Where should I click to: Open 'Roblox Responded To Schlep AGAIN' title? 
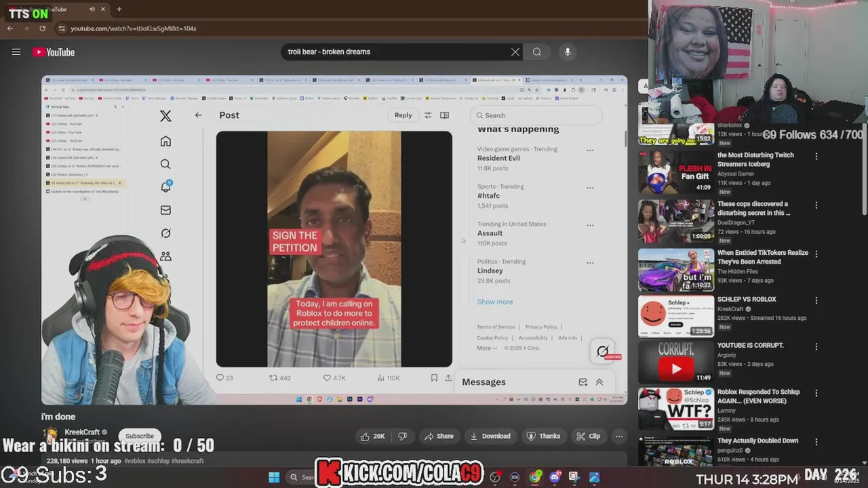[x=758, y=396]
